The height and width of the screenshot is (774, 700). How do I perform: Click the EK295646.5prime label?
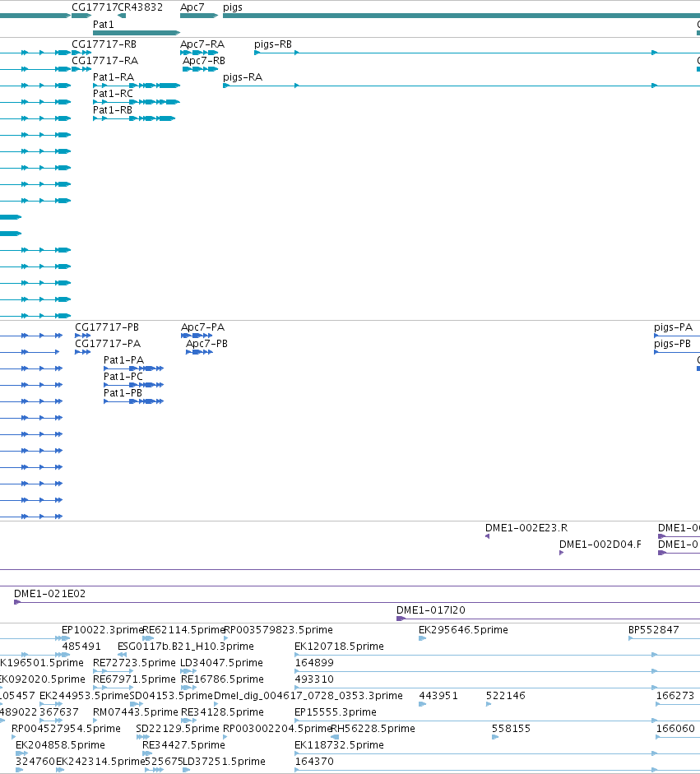463,630
